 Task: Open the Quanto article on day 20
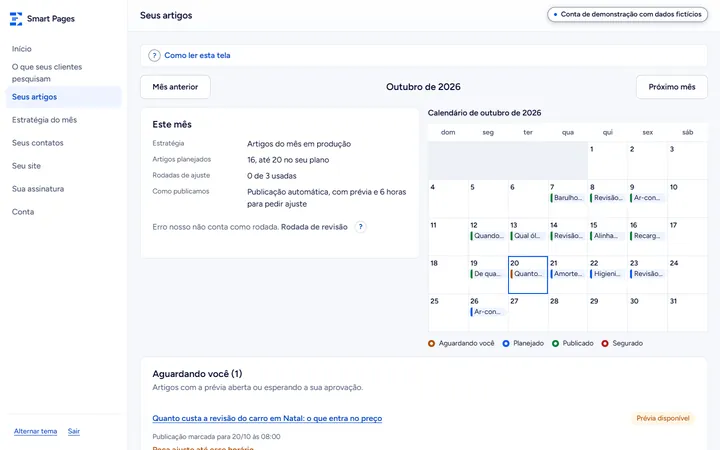528,274
